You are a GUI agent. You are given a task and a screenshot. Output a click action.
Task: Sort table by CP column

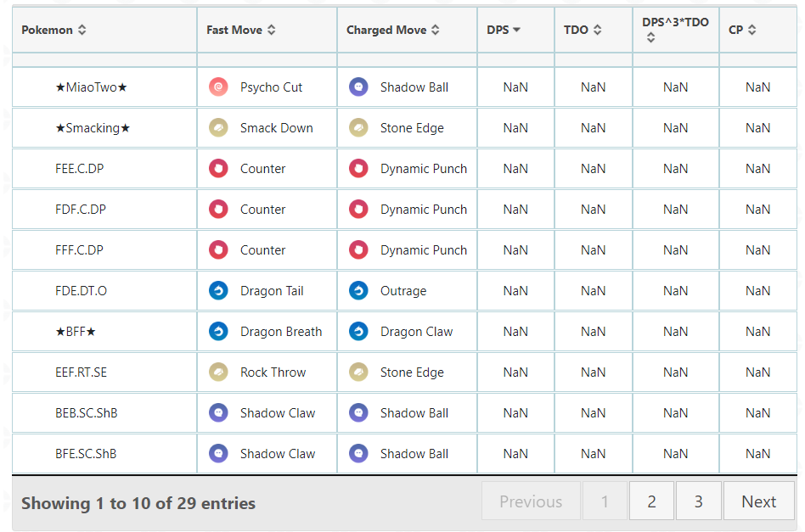pos(758,30)
